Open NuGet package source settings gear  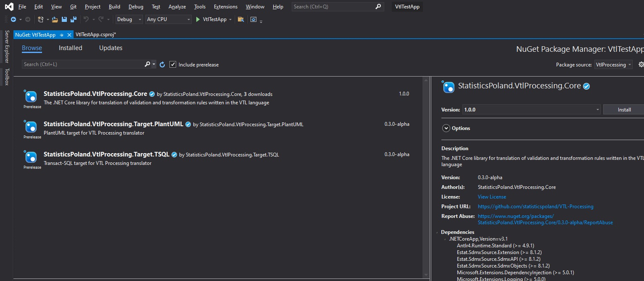641,64
